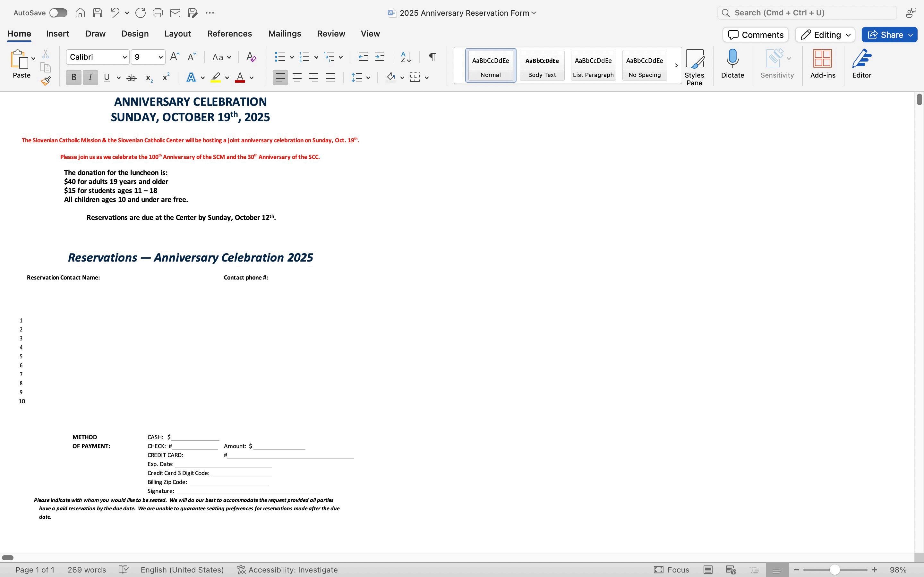Open the font name dropdown Calibri
Viewport: 924px width, 577px height.
point(124,57)
